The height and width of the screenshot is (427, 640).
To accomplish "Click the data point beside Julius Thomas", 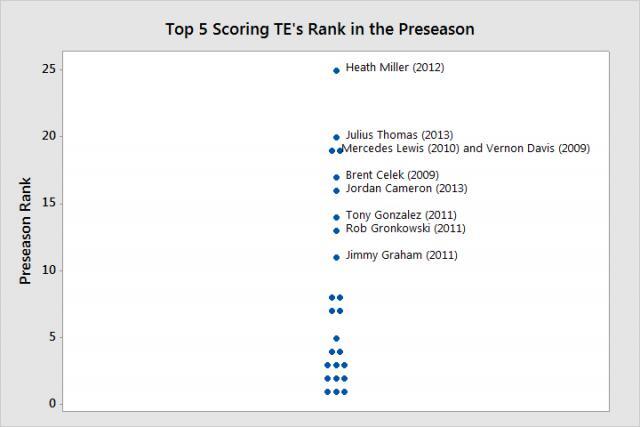I will point(336,137).
